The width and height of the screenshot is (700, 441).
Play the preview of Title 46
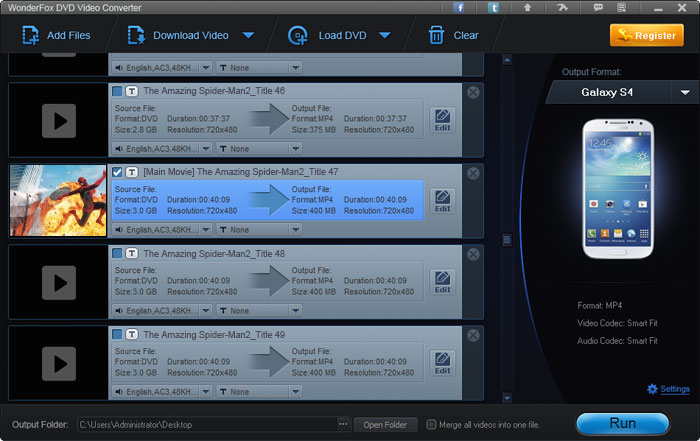59,121
